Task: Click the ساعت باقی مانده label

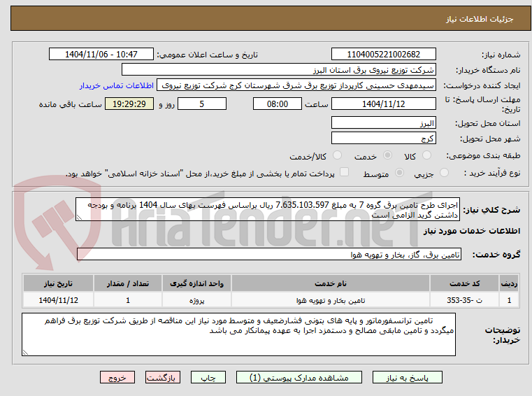Action: pos(70,104)
